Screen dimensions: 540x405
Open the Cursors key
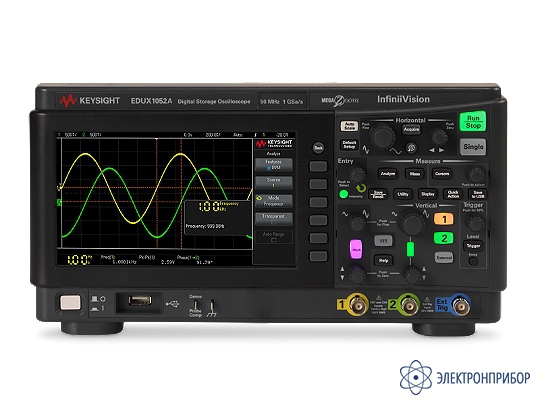click(x=442, y=174)
